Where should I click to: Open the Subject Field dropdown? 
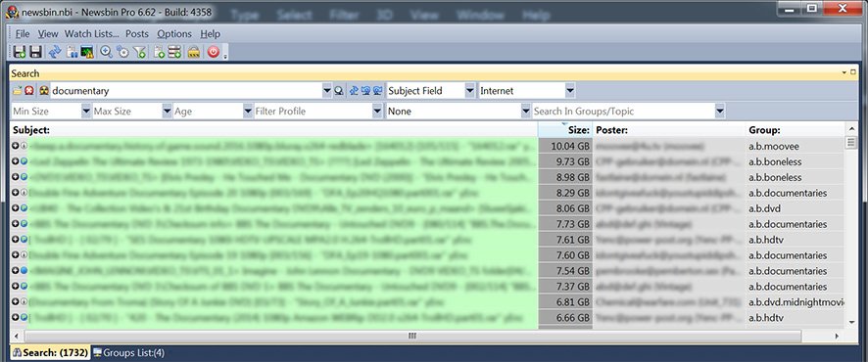pos(469,91)
